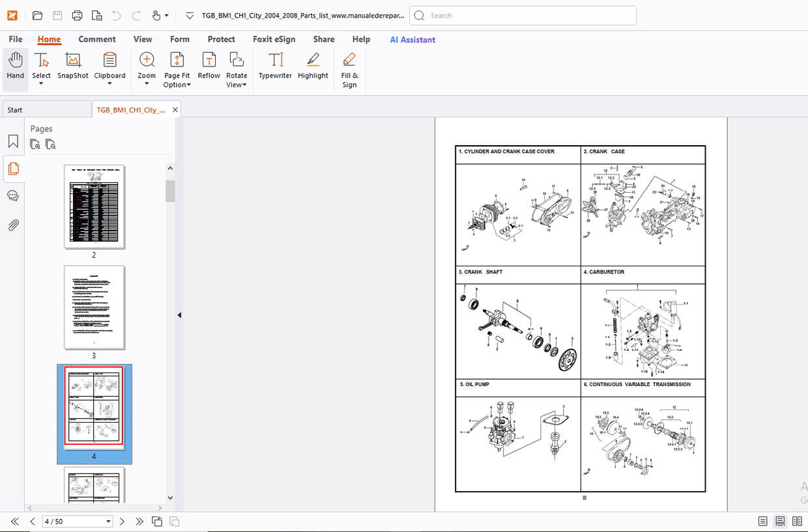808x532 pixels.
Task: Click the Search input field
Action: 523,16
